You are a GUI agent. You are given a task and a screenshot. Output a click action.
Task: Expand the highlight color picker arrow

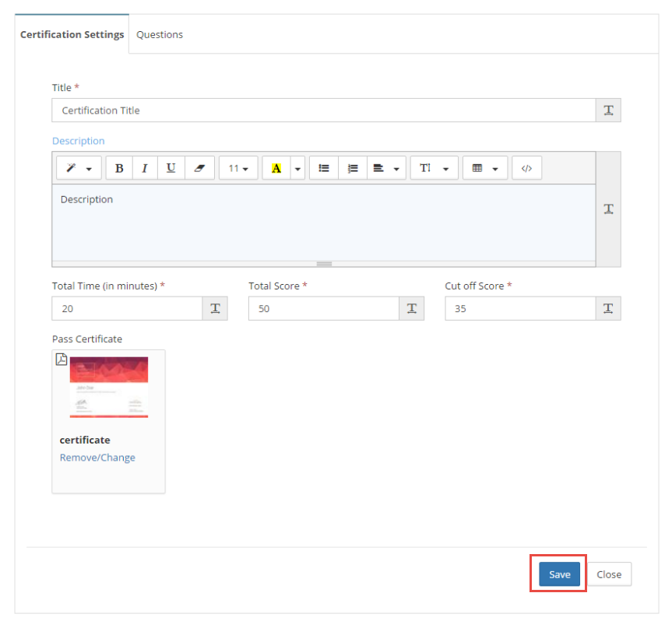point(297,168)
